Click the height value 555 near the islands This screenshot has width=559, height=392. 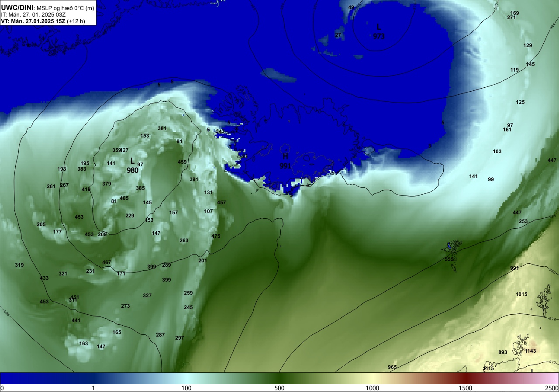pos(449,259)
